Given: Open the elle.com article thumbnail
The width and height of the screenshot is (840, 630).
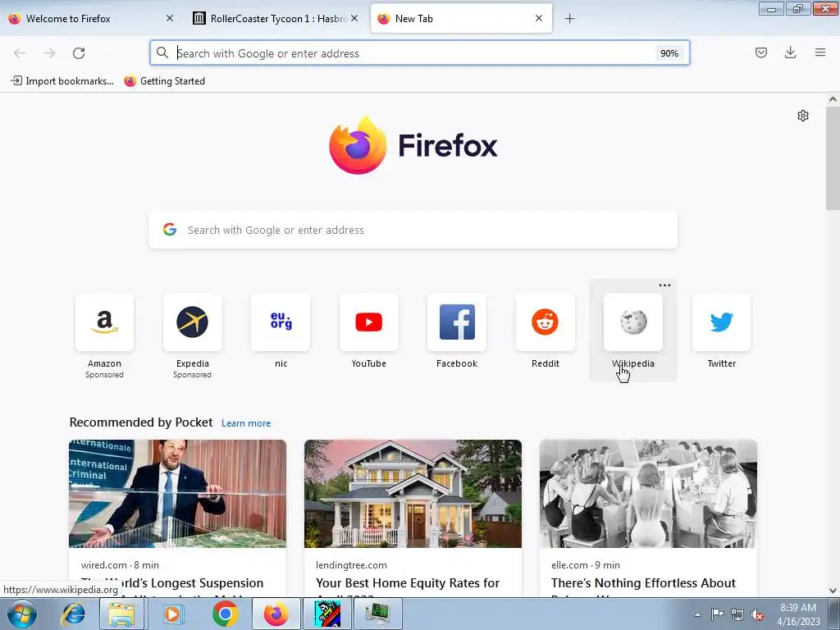Looking at the screenshot, I should pyautogui.click(x=648, y=493).
